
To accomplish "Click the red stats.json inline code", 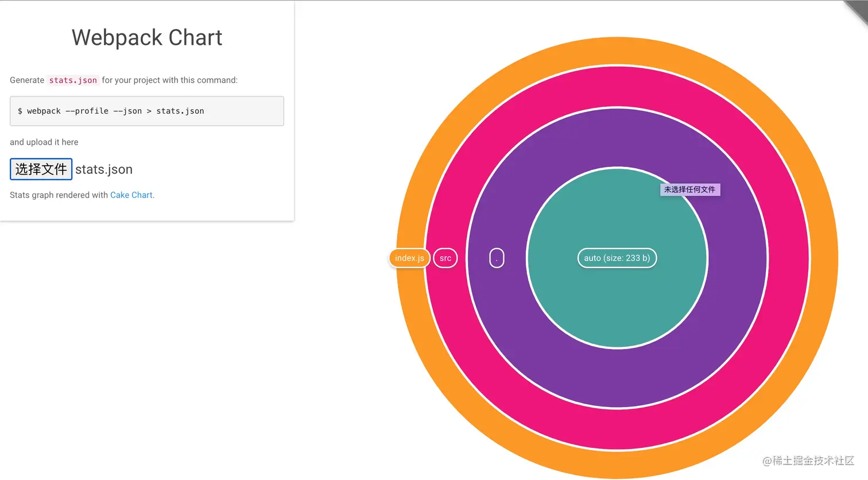I will tap(73, 80).
